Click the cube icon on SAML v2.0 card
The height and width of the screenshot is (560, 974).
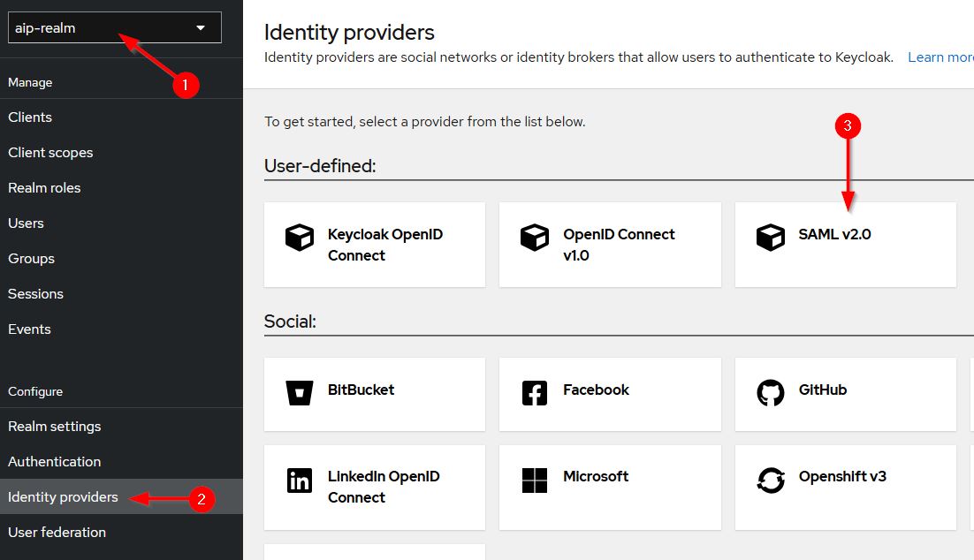770,238
